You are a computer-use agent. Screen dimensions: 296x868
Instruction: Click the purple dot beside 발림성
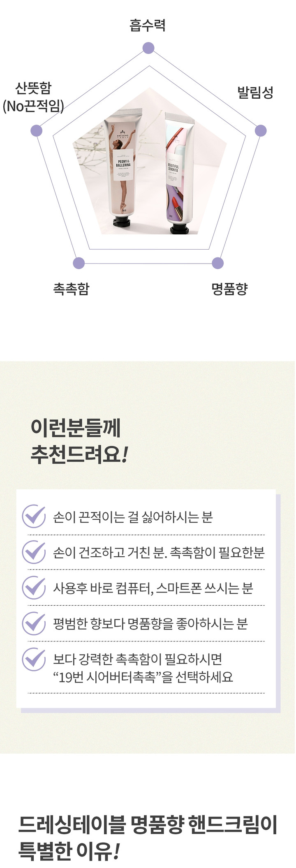coord(261,130)
